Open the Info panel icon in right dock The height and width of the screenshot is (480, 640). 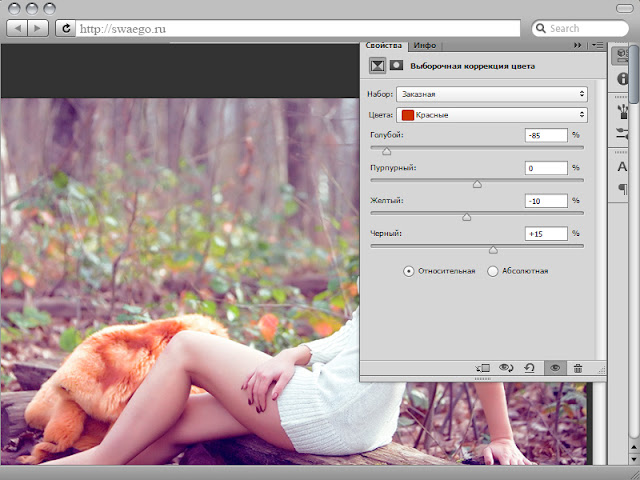pyautogui.click(x=623, y=78)
